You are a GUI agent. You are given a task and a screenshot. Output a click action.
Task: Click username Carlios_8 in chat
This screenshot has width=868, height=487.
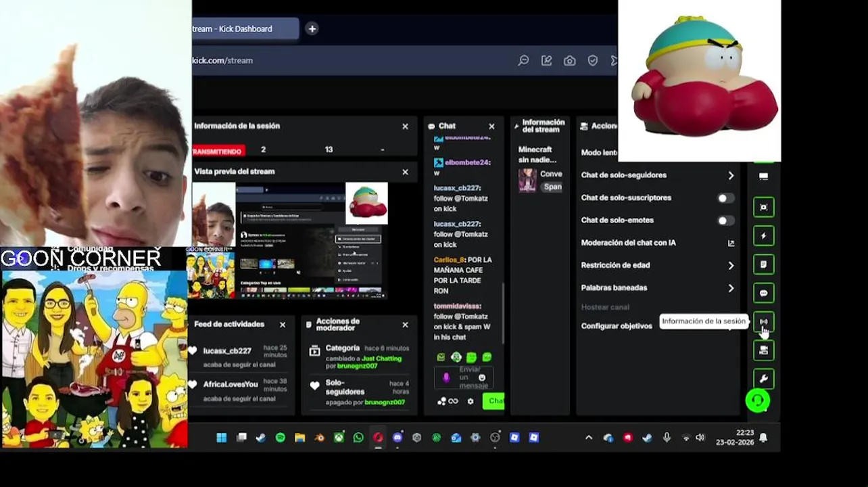click(x=448, y=260)
